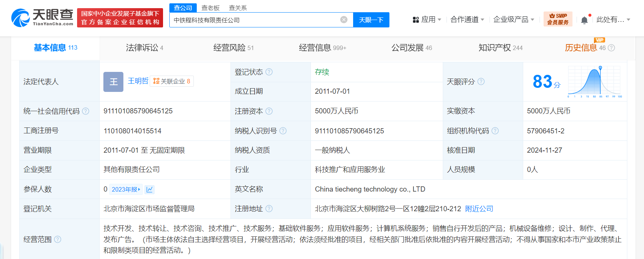Screen dimensions: 644x259
Task: Expand the 合作通道 dropdown
Action: click(x=467, y=20)
